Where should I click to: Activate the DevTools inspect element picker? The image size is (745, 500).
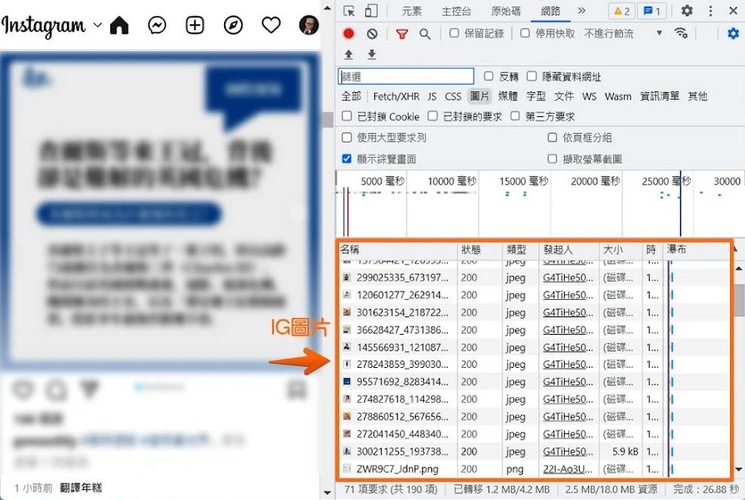click(x=349, y=11)
